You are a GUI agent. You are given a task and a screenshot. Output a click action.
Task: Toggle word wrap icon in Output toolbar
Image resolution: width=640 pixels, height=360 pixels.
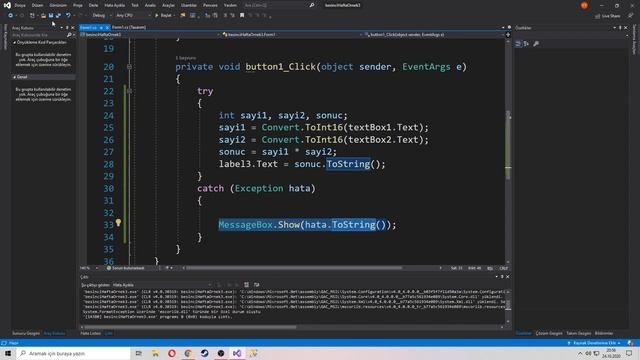pos(256,285)
